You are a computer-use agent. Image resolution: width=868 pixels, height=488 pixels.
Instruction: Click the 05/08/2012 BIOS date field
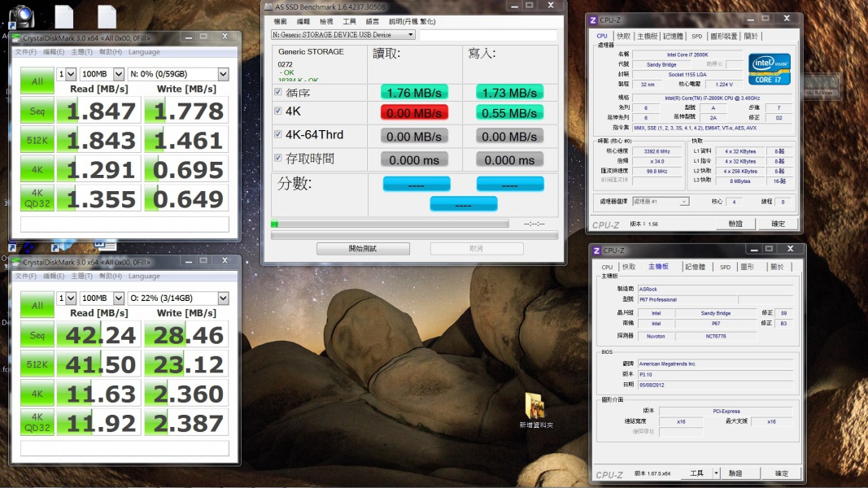pyautogui.click(x=715, y=385)
